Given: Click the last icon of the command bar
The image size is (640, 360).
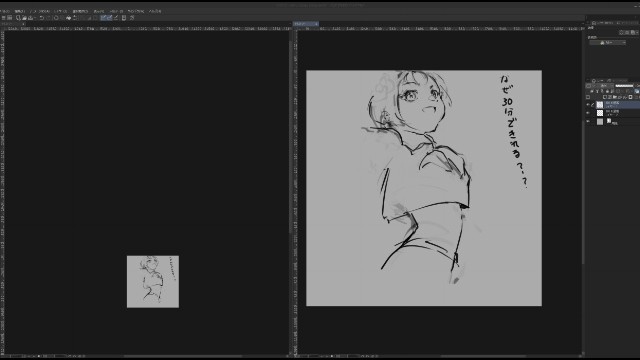Looking at the screenshot, I should [x=132, y=18].
